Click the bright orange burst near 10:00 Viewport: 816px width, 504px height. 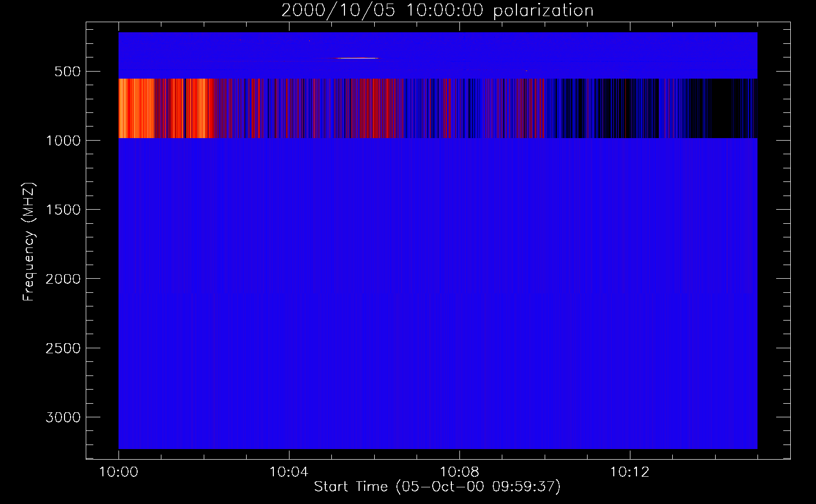click(x=136, y=108)
